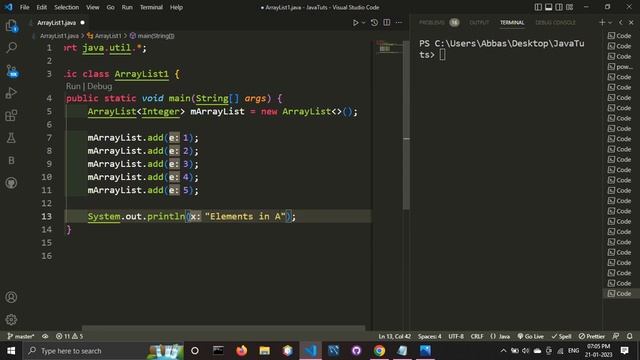Click the editor vertical scrollbar

pyautogui.click(x=406, y=124)
